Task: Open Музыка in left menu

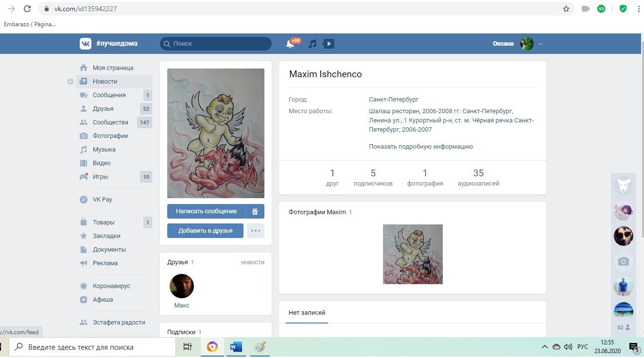Action: coord(115,150)
